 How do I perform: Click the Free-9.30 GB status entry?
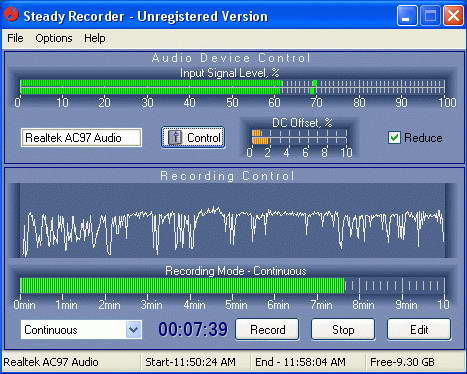[x=402, y=362]
